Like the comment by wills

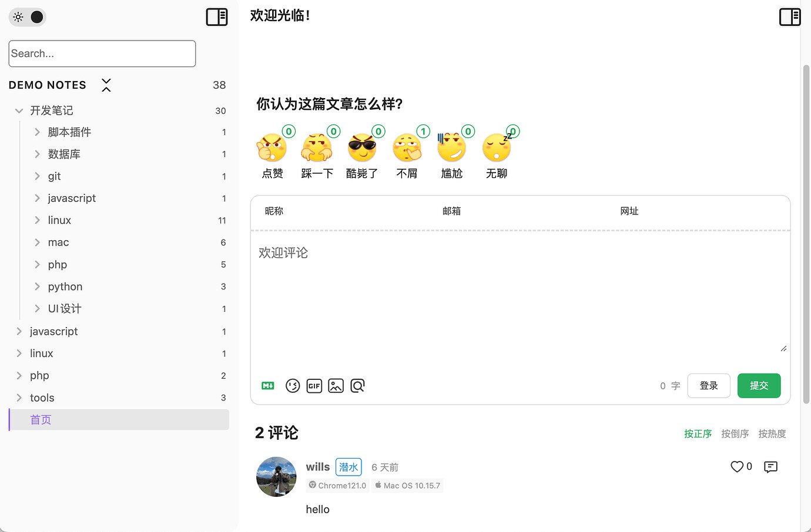tap(737, 467)
